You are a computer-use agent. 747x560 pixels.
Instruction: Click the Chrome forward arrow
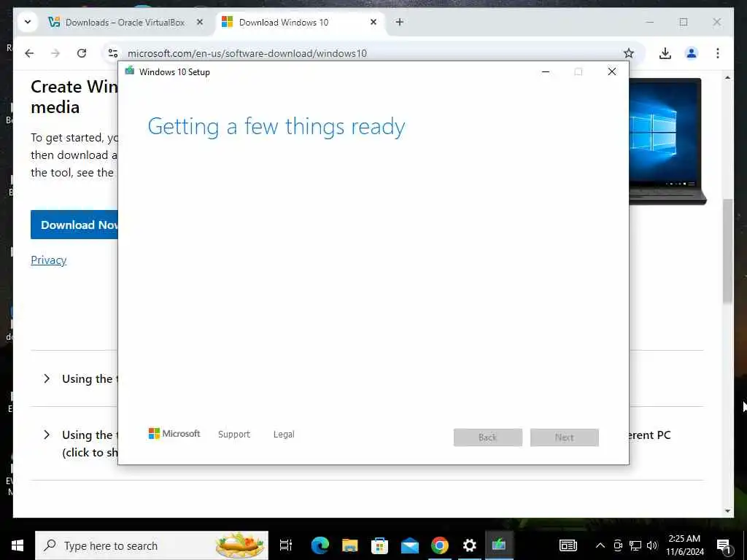pos(55,53)
